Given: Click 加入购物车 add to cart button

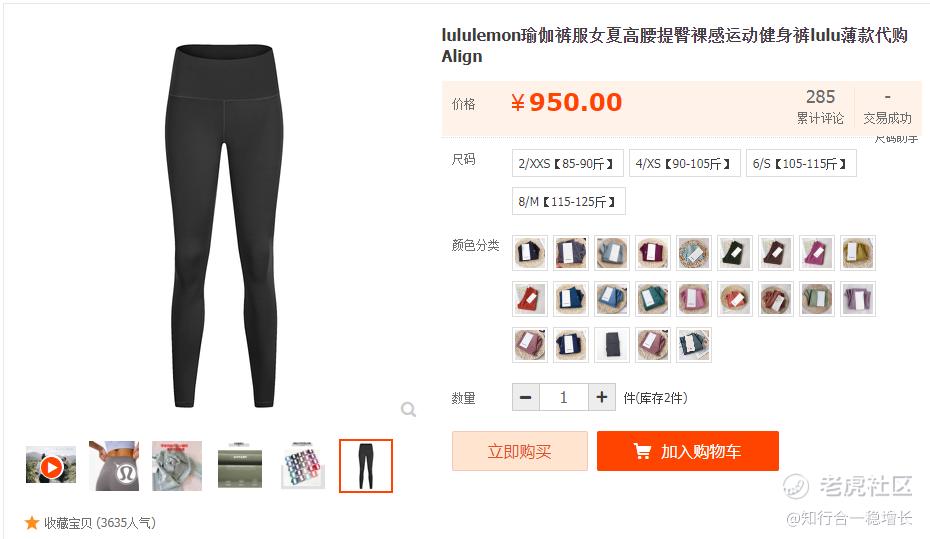Looking at the screenshot, I should (x=687, y=451).
